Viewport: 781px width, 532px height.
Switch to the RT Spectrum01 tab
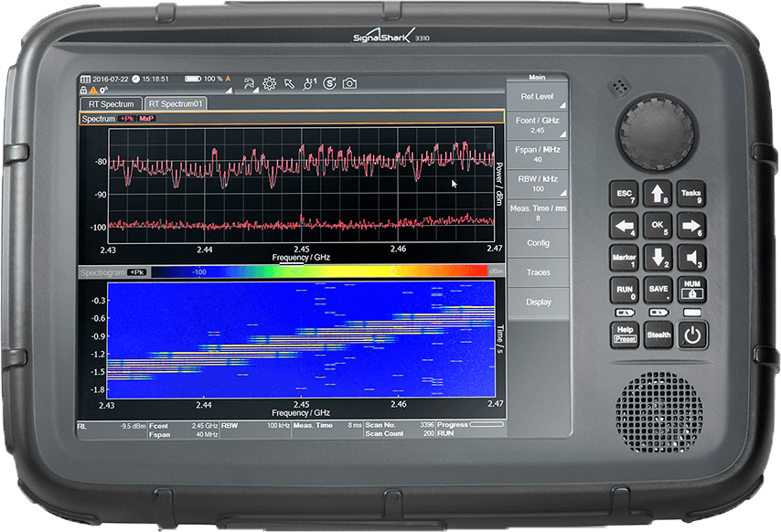pyautogui.click(x=176, y=103)
